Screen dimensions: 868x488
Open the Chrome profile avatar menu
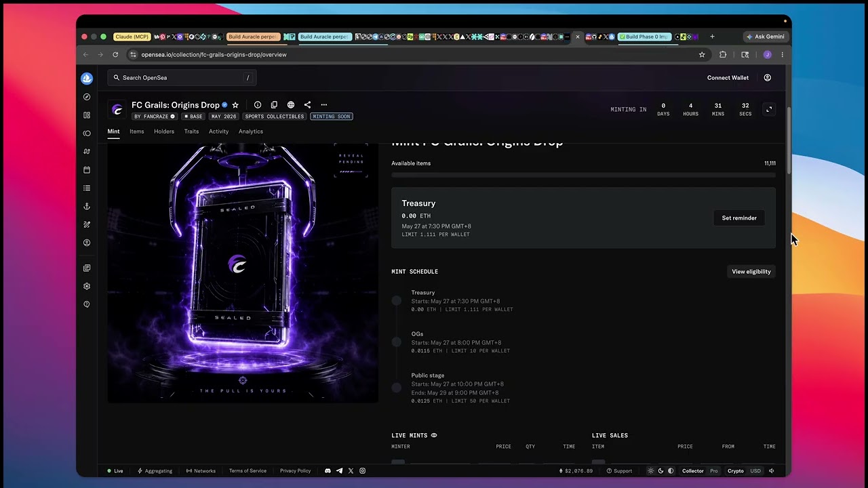pyautogui.click(x=768, y=55)
